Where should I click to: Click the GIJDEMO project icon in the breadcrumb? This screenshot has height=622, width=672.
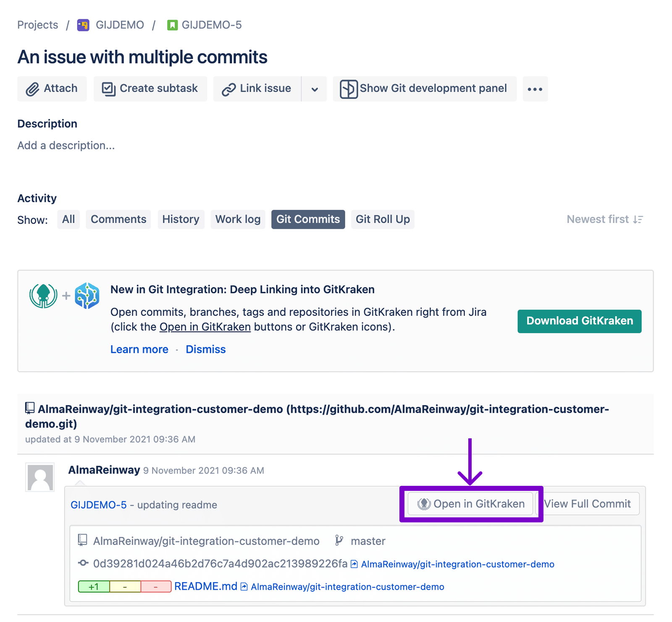click(x=83, y=24)
